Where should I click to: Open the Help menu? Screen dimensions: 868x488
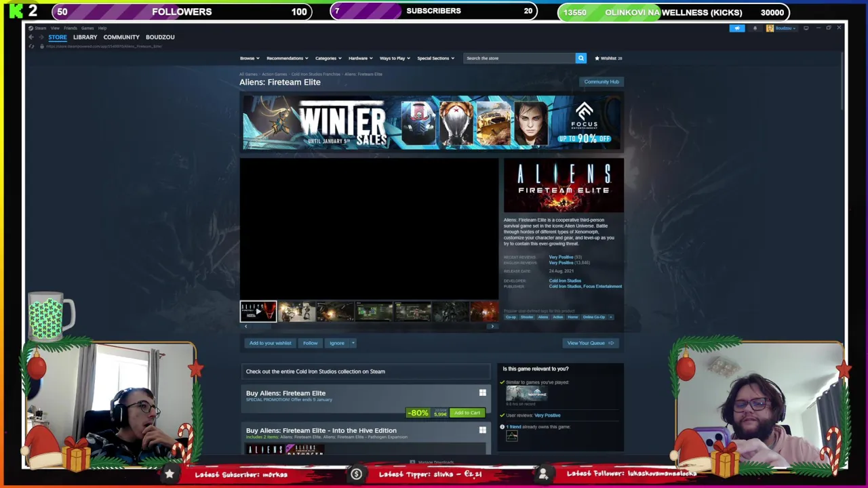click(x=102, y=28)
